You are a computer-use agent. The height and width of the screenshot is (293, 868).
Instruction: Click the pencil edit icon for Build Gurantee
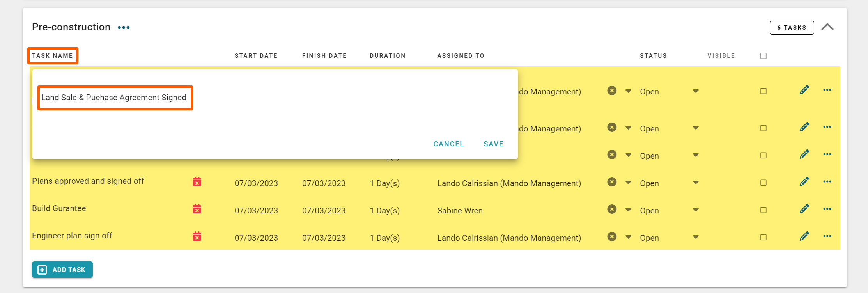pyautogui.click(x=804, y=209)
